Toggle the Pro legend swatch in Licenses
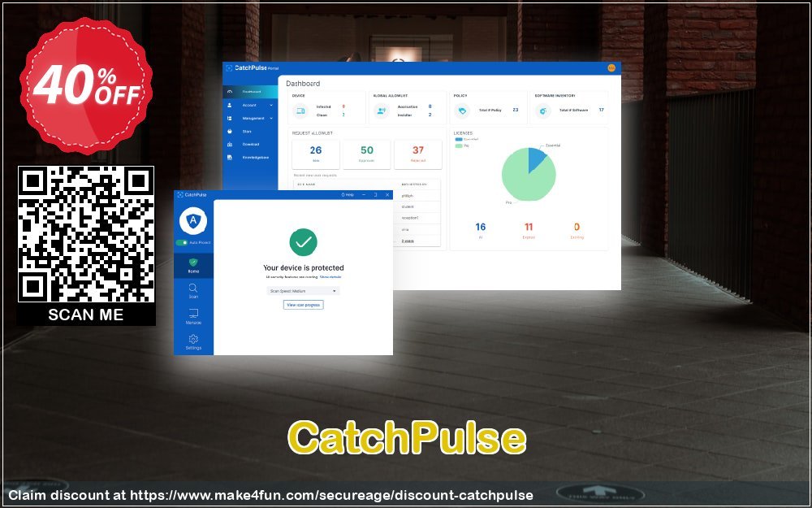The image size is (812, 508). coord(458,145)
